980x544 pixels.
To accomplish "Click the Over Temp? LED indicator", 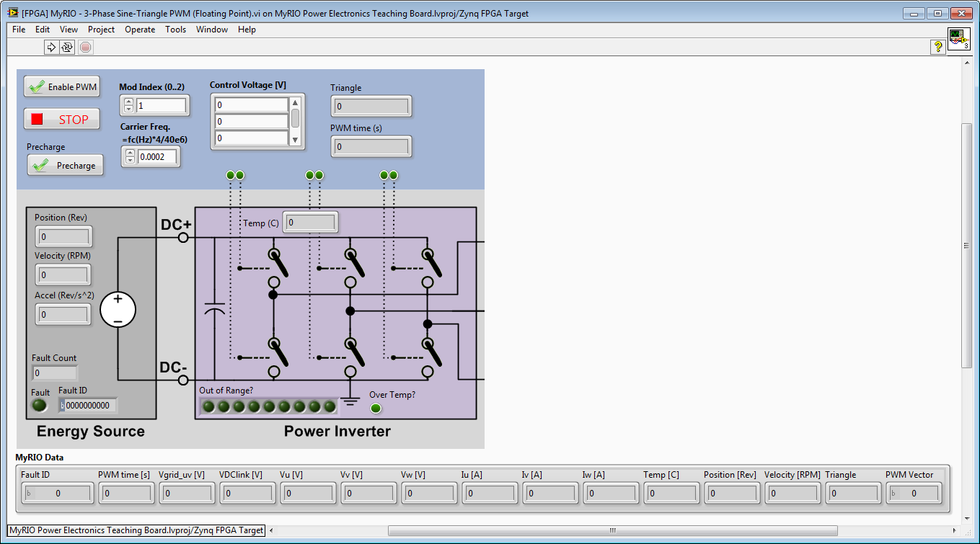I will pos(375,409).
